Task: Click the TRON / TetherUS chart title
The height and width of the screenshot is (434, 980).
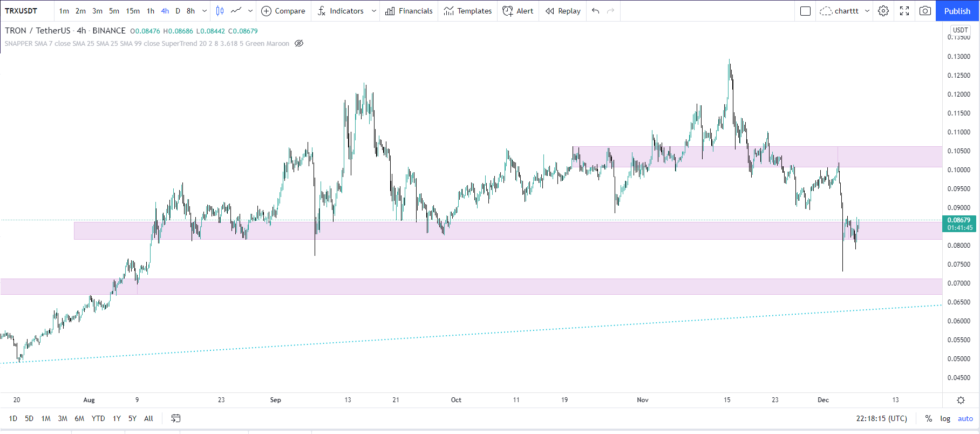Action: [65, 31]
